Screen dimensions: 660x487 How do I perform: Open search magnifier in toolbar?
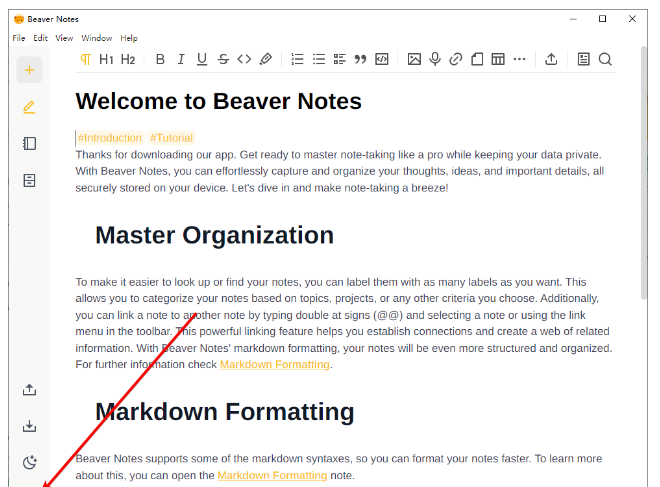[605, 59]
